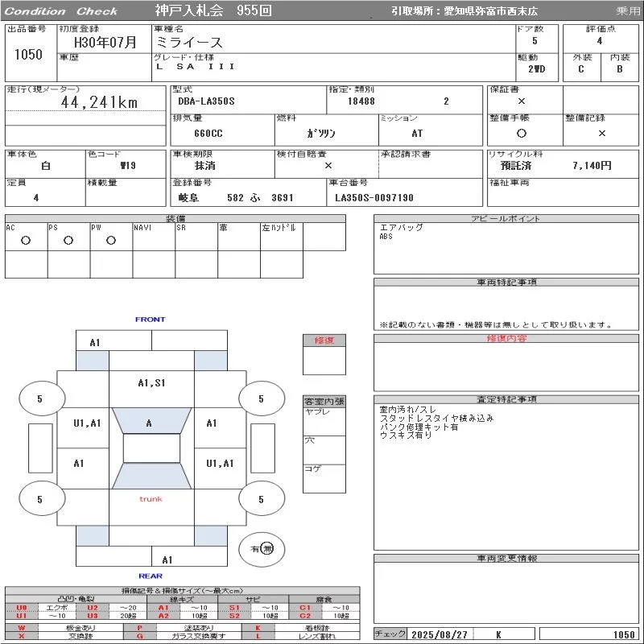Select the アピールポイント section header
The height and width of the screenshot is (644, 644).
point(504,219)
